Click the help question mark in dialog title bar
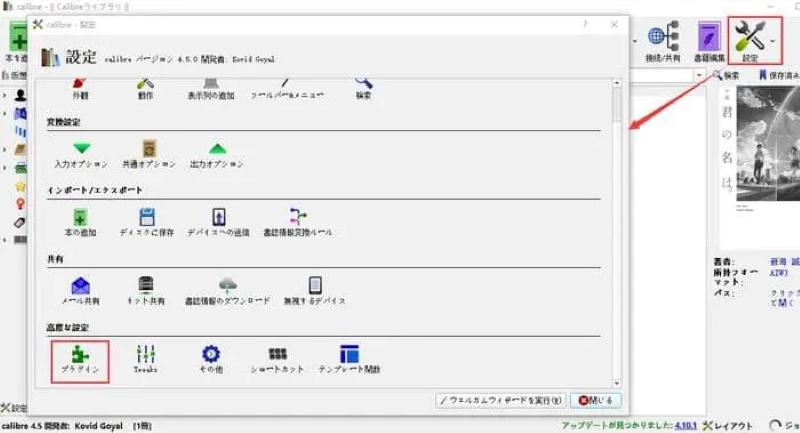 [x=585, y=24]
